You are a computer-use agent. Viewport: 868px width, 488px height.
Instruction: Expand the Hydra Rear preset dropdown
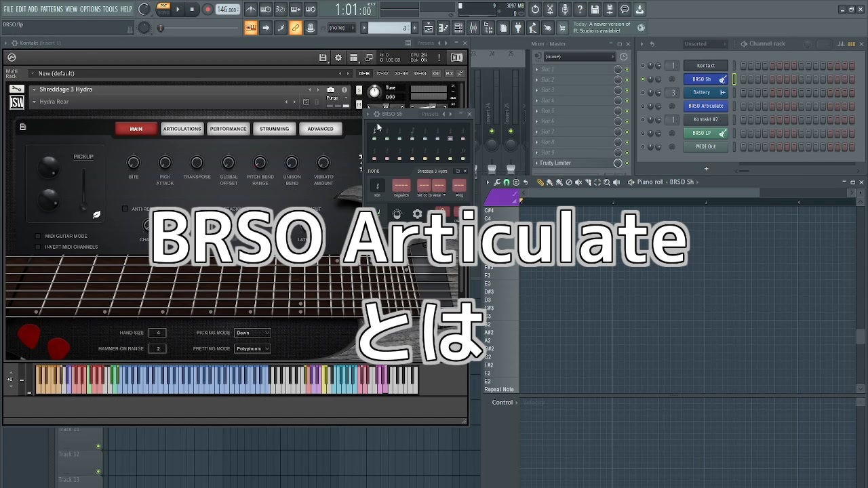coord(34,102)
